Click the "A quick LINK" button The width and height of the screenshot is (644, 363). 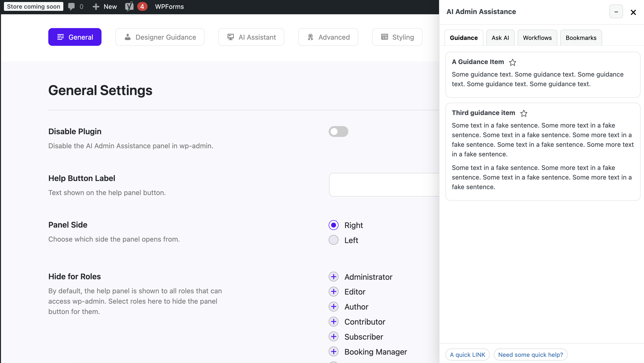click(467, 355)
